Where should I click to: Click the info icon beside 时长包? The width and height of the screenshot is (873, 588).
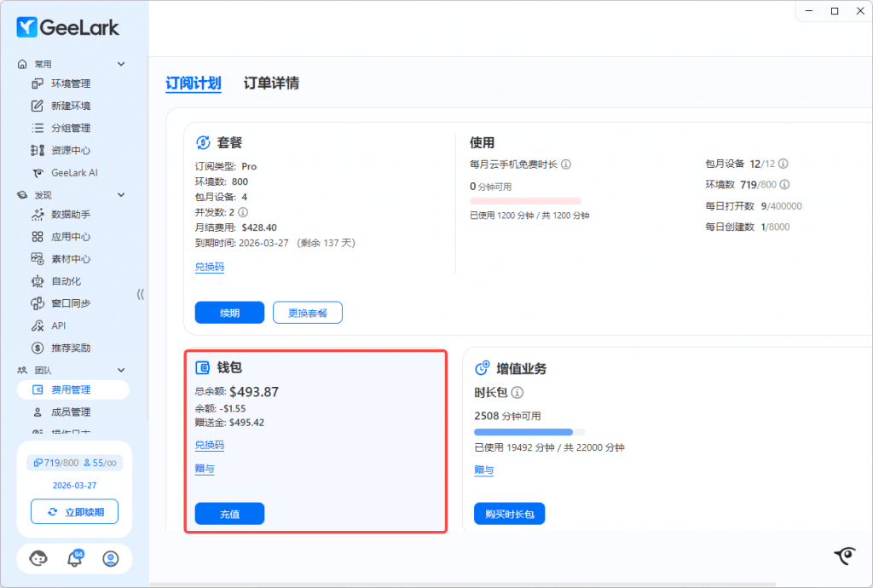click(517, 393)
